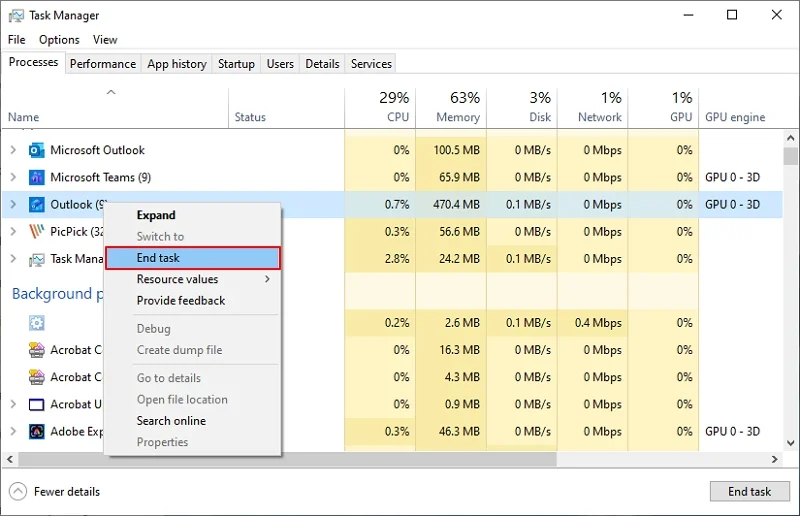Viewport: 800px width, 516px height.
Task: Click the Task Manager title bar icon
Action: [16, 16]
